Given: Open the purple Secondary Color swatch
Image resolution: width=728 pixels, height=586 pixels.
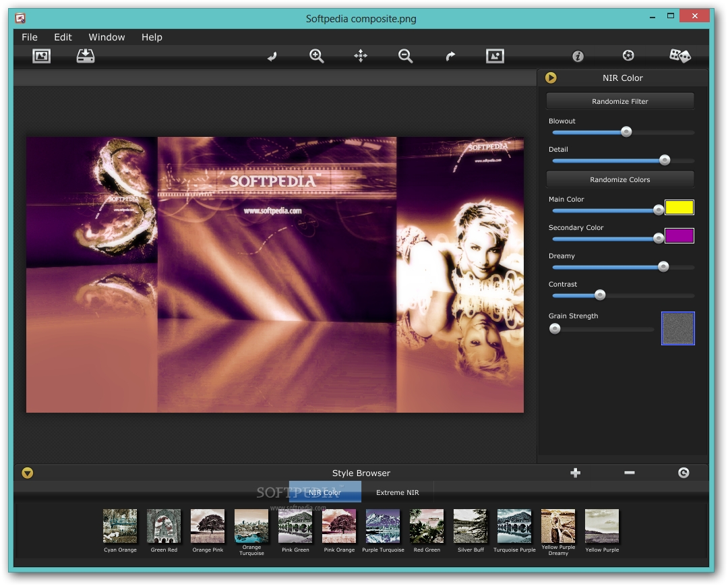Looking at the screenshot, I should click(679, 236).
